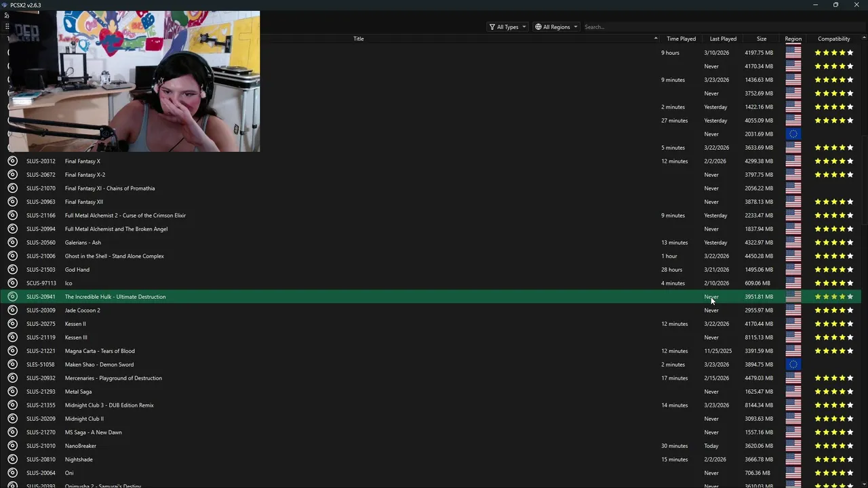Click the globe icon next to All Regions
The width and height of the screenshot is (868, 488).
point(538,27)
